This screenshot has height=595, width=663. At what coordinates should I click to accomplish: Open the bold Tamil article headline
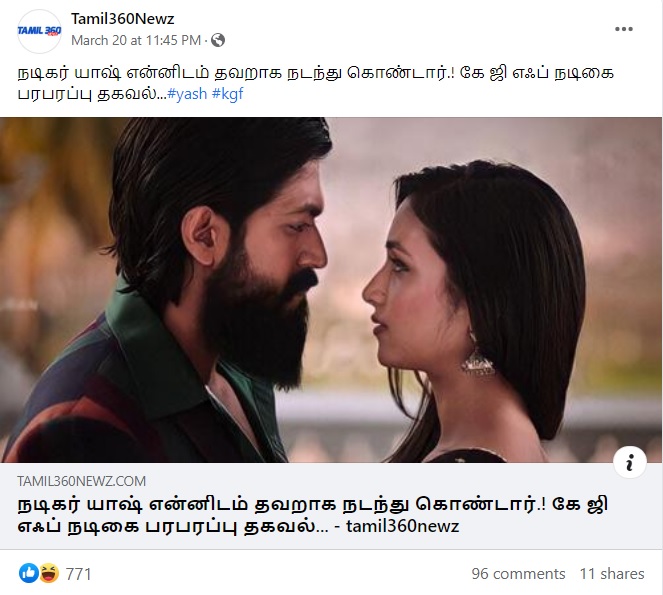click(312, 515)
